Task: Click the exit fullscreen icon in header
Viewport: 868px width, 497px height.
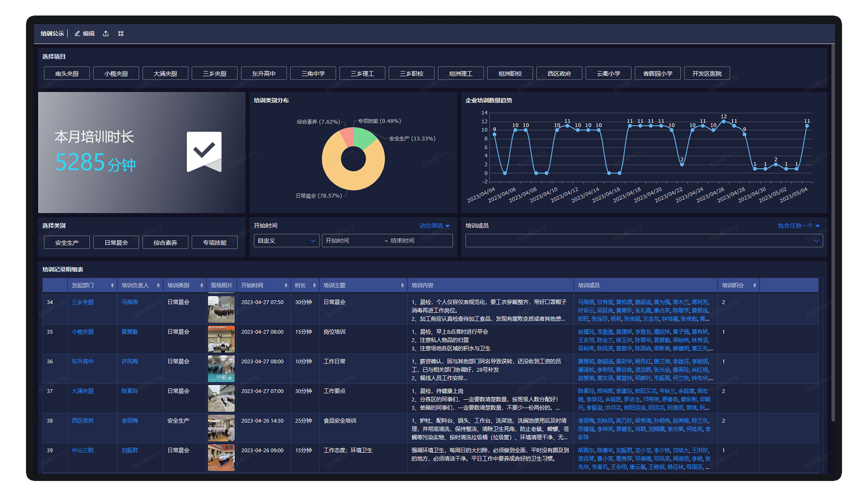Action: 120,33
